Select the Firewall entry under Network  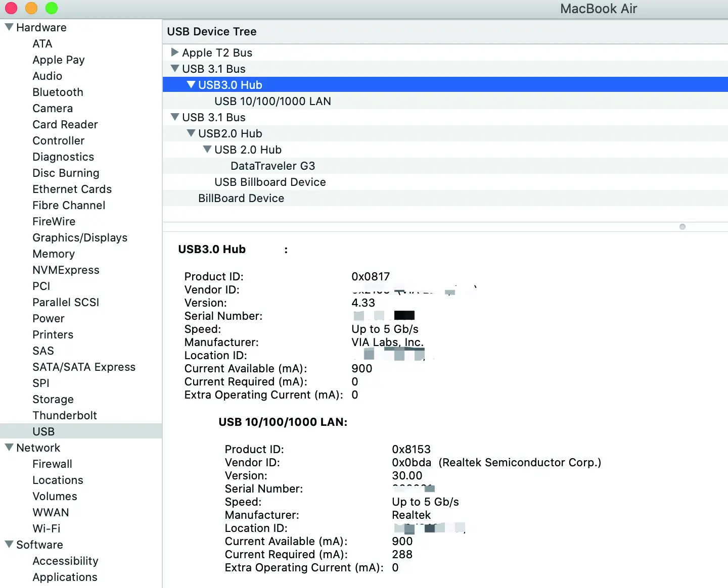(x=52, y=464)
